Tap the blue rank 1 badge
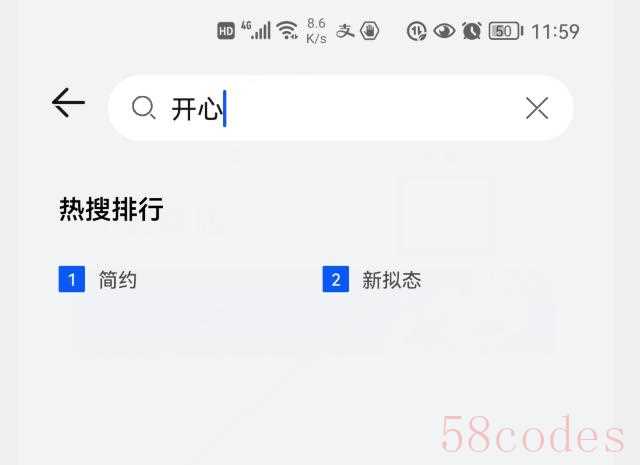640x465 pixels. point(72,279)
